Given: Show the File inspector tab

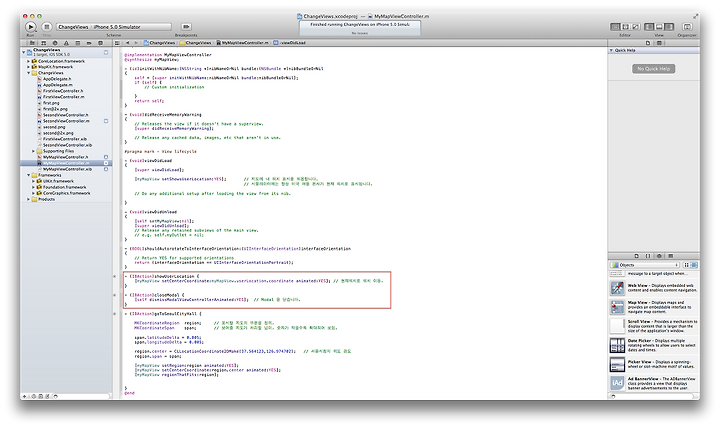Looking at the screenshot, I should (x=648, y=43).
